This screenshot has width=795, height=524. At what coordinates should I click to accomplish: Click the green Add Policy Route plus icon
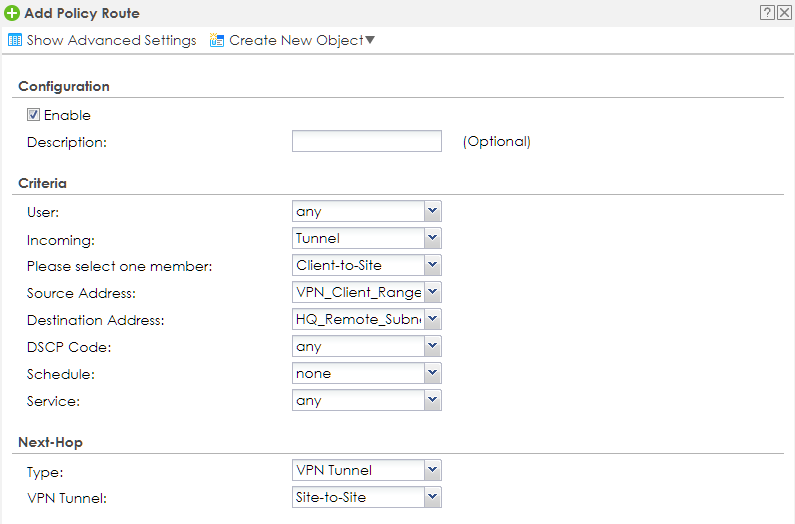tap(12, 14)
